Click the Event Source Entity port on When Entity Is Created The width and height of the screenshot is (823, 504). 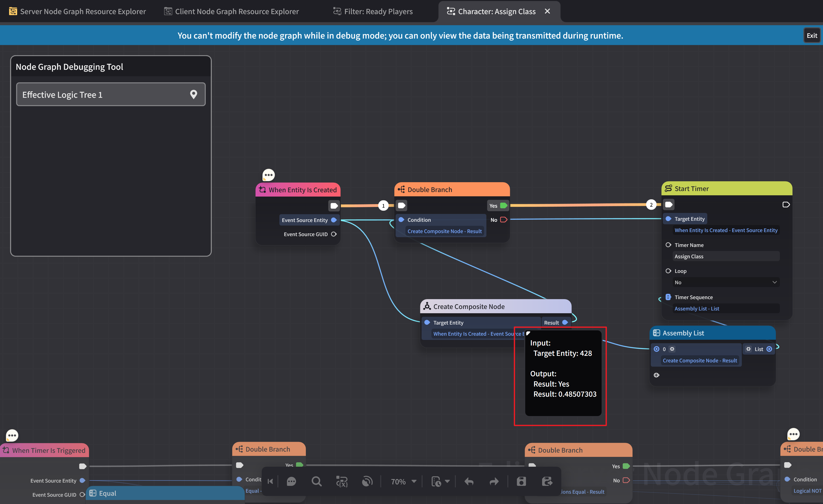tap(334, 220)
